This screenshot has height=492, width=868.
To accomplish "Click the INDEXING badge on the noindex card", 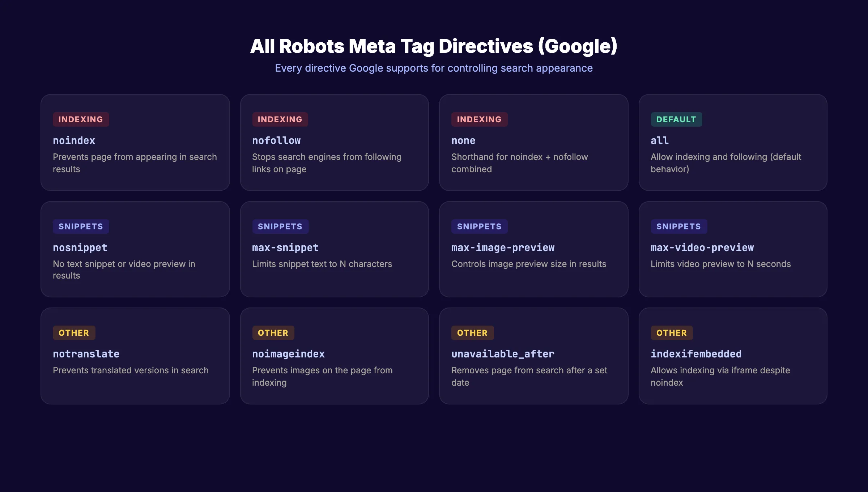I will click(x=81, y=119).
